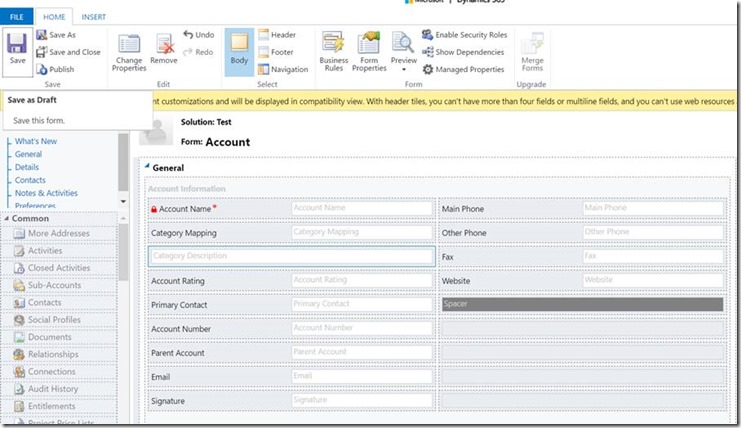The height and width of the screenshot is (428, 741).
Task: Click the Change Properties icon
Action: pos(129,50)
